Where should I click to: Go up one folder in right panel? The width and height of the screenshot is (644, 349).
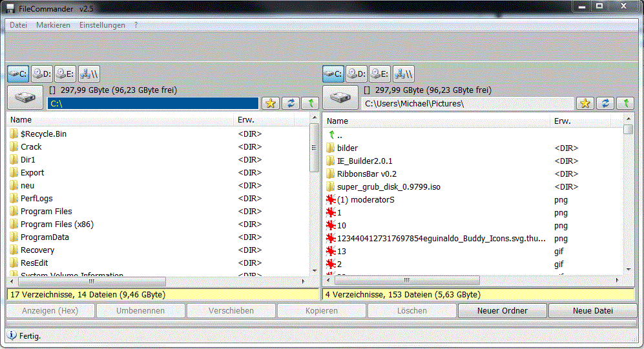tap(625, 103)
